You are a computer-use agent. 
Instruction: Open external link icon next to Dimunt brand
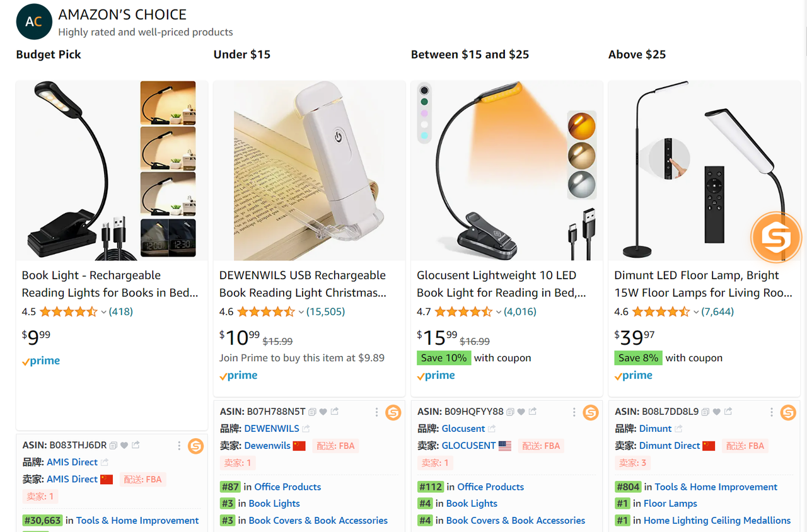click(x=679, y=429)
